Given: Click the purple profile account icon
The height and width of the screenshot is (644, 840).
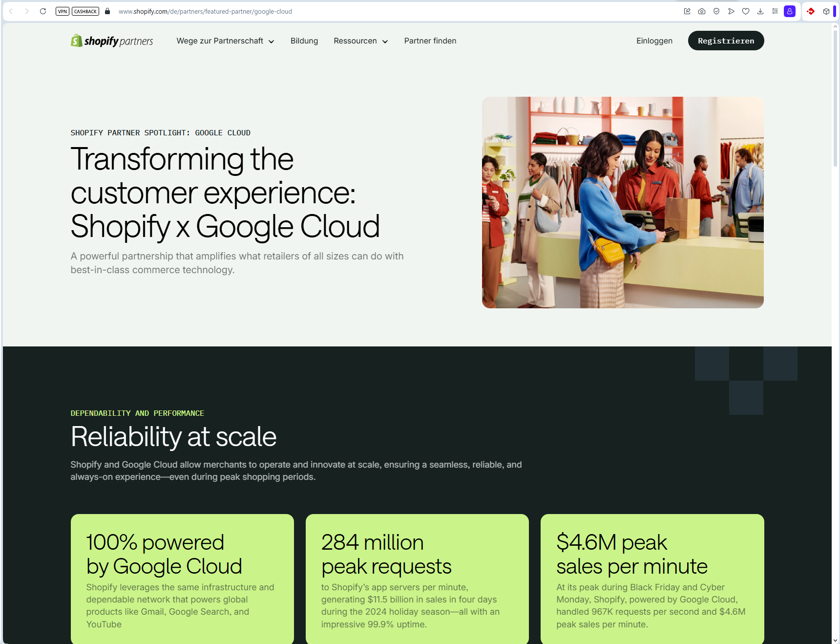Looking at the screenshot, I should tap(790, 11).
